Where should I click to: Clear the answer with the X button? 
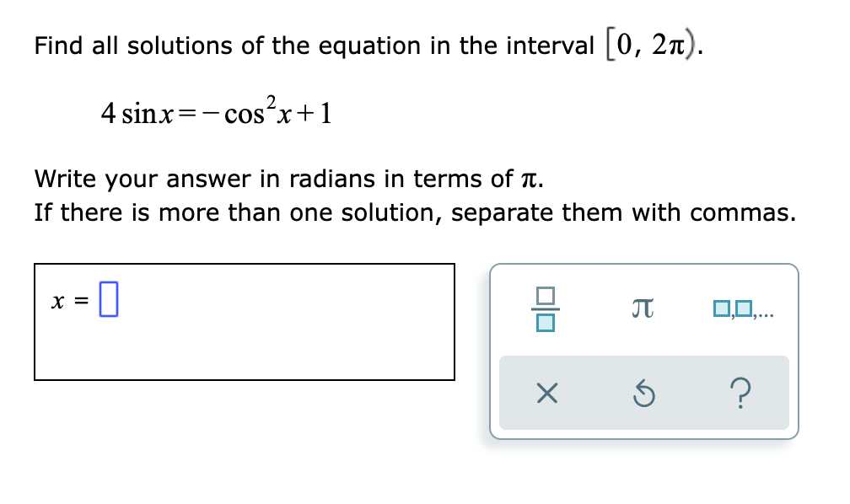coord(547,393)
